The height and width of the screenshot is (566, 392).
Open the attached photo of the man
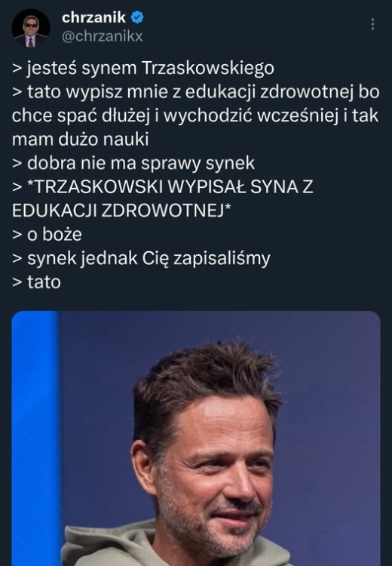196,438
